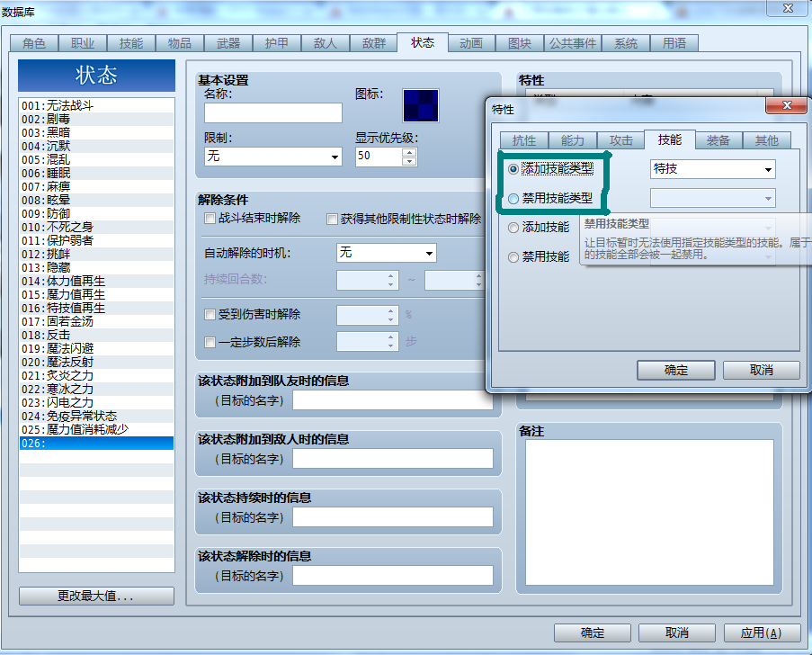Viewport: 812px width, 655px height.
Task: Select state 006:睡眠 in the list
Action: coord(96,173)
